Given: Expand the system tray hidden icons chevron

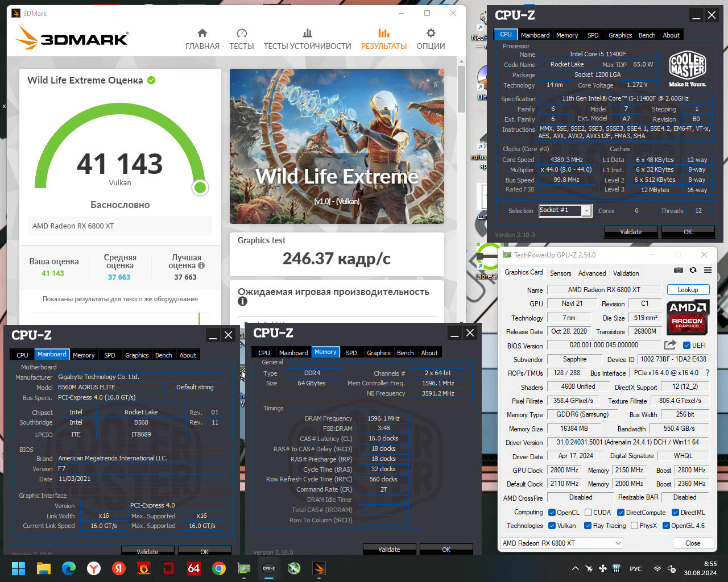Looking at the screenshot, I should coord(575,568).
